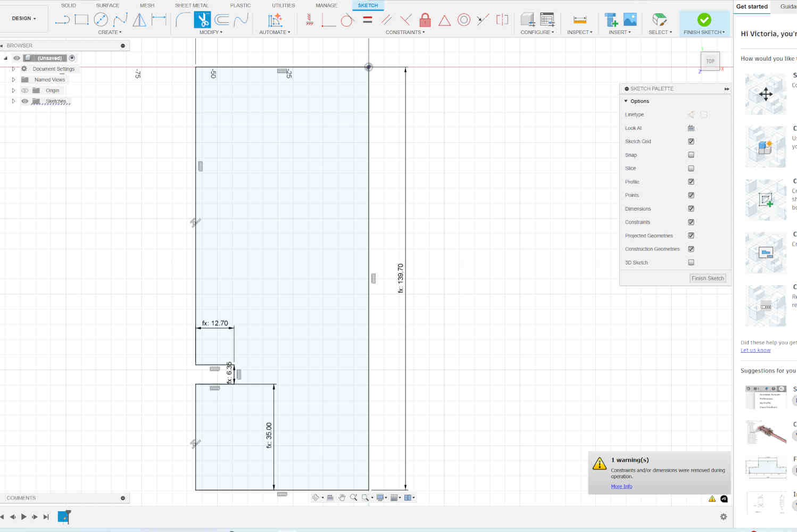Collapse the Options section in Sketch Palette

tap(626, 101)
